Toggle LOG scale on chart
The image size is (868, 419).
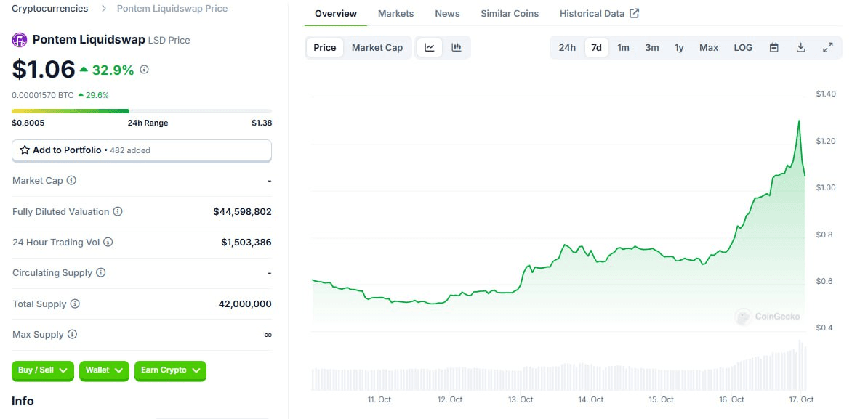(743, 47)
